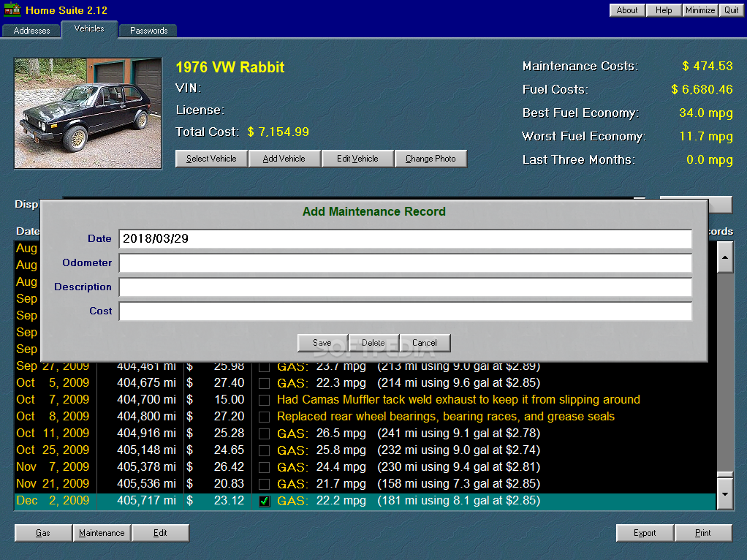Click the Help button

[x=664, y=10]
